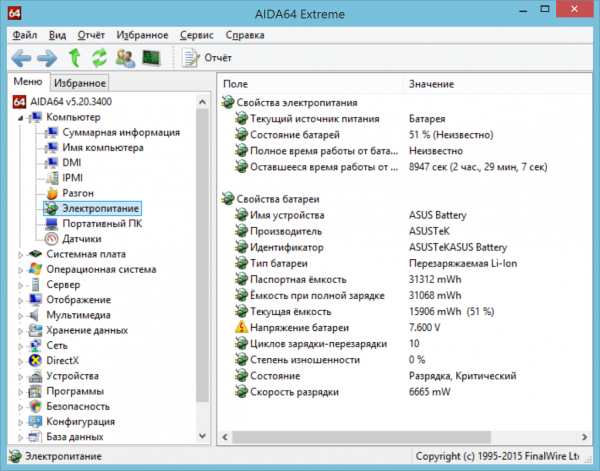Click the Мультимедиа speaker icon
Screen dimensions: 600x471
[x=35, y=315]
